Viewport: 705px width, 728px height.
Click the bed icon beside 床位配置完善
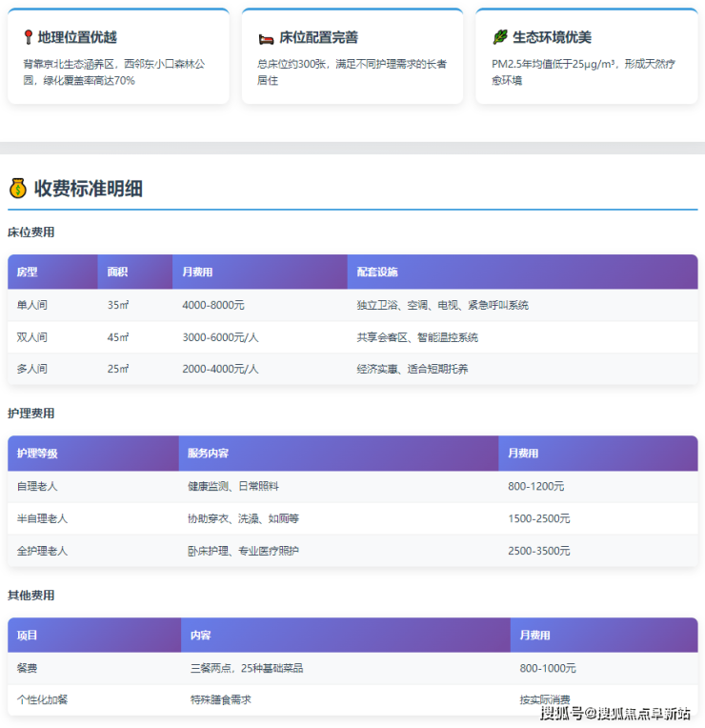click(266, 38)
